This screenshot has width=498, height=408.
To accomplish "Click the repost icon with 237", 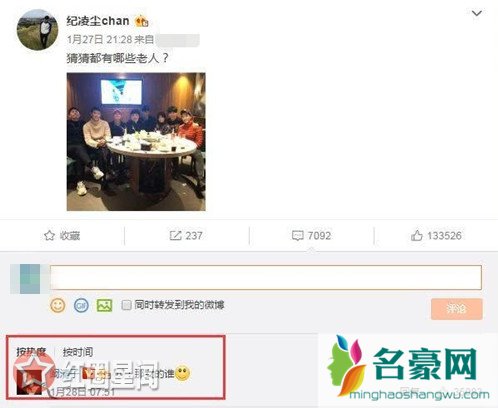I will (175, 236).
